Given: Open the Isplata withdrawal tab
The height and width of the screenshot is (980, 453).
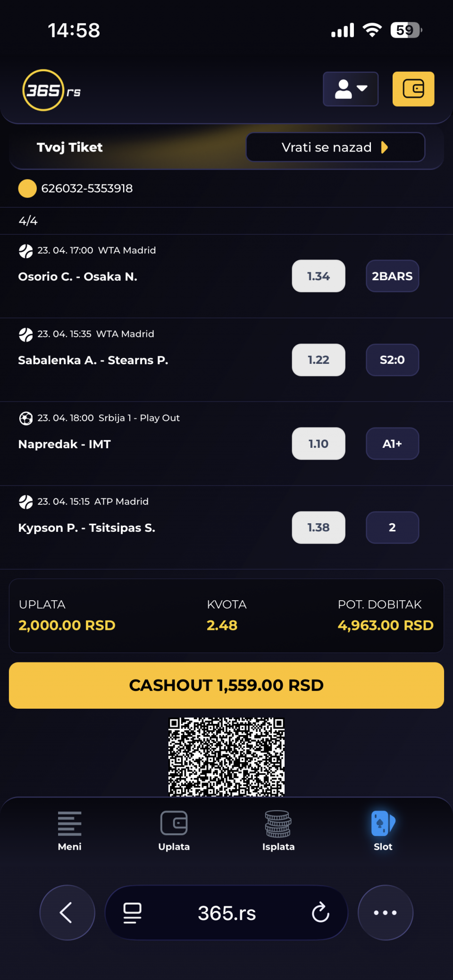Looking at the screenshot, I should [278, 831].
